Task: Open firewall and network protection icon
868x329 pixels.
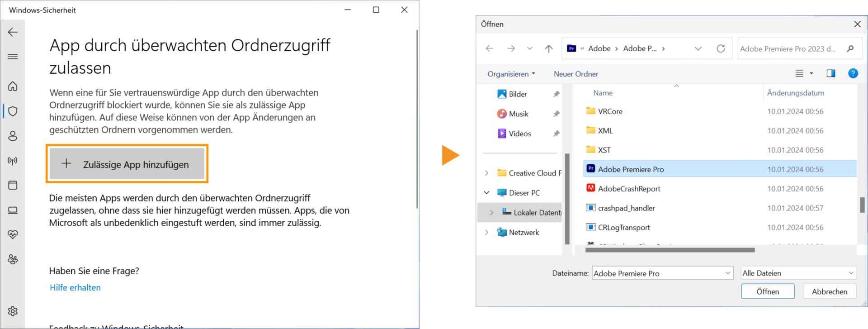Action: click(13, 161)
